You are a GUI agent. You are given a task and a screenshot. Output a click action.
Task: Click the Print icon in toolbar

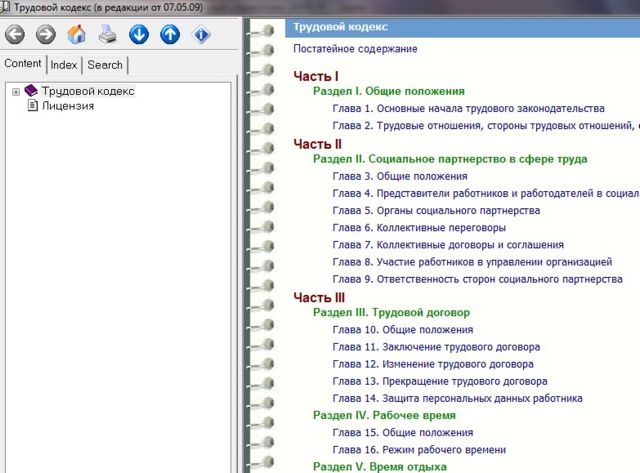(x=108, y=35)
